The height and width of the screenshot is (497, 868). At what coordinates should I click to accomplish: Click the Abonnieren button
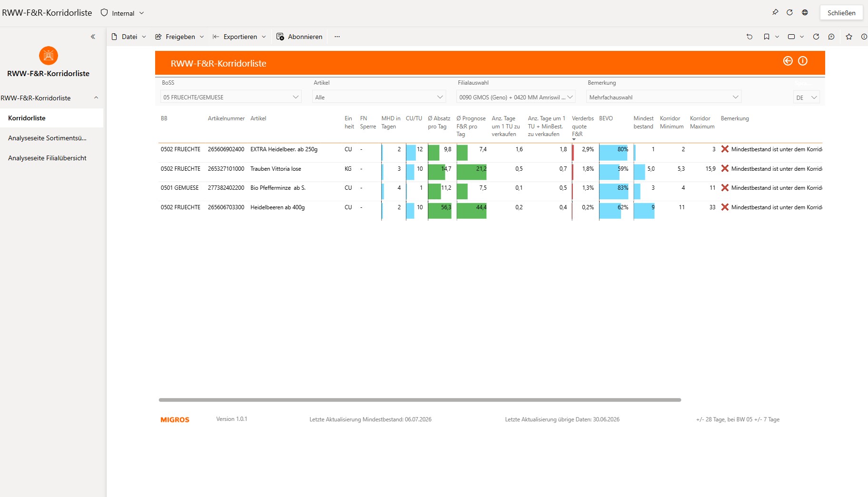click(x=299, y=37)
